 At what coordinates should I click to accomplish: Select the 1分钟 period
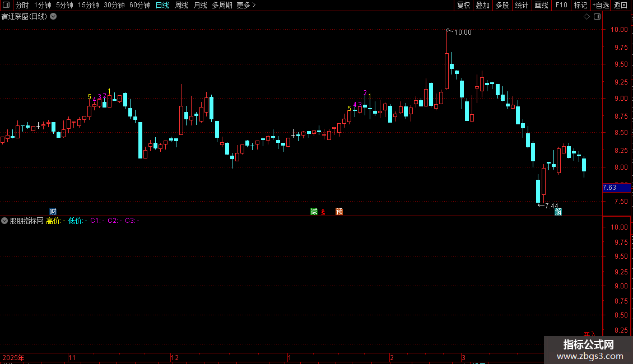coord(43,5)
